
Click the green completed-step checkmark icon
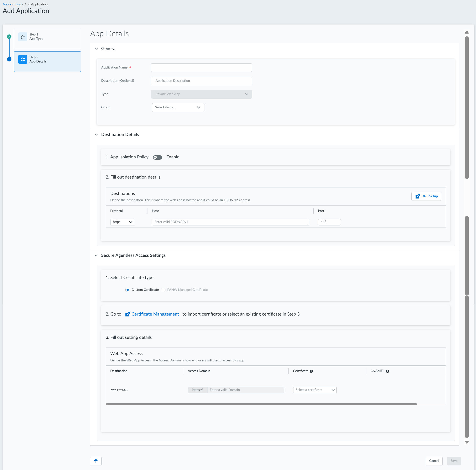pos(9,37)
